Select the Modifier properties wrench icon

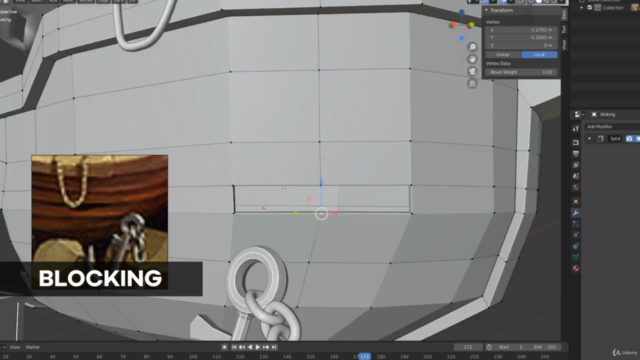coord(576,213)
